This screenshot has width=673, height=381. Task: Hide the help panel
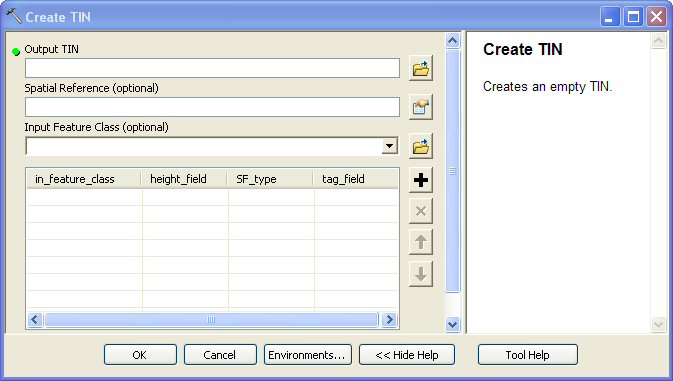[x=407, y=355]
